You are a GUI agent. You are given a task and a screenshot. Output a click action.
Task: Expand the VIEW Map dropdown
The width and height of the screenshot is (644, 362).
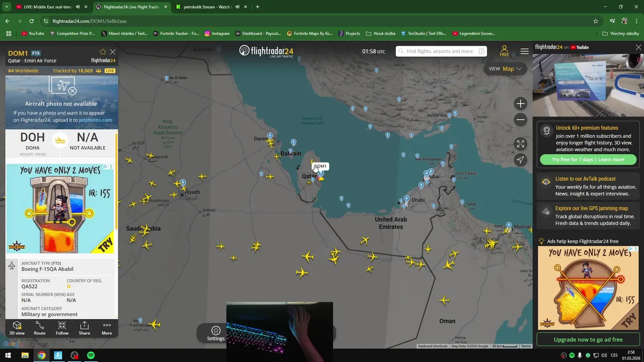click(505, 69)
